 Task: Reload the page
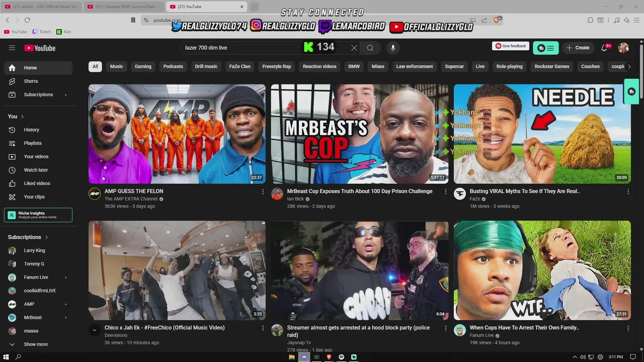pos(27,20)
